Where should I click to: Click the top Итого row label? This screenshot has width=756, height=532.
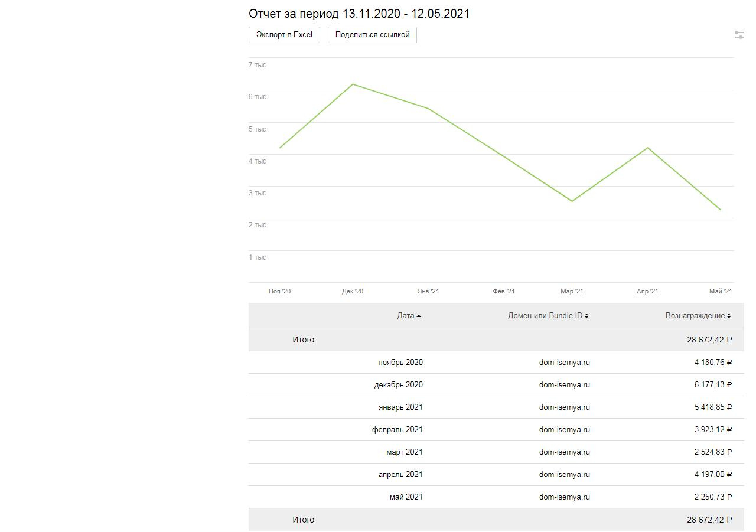(303, 340)
